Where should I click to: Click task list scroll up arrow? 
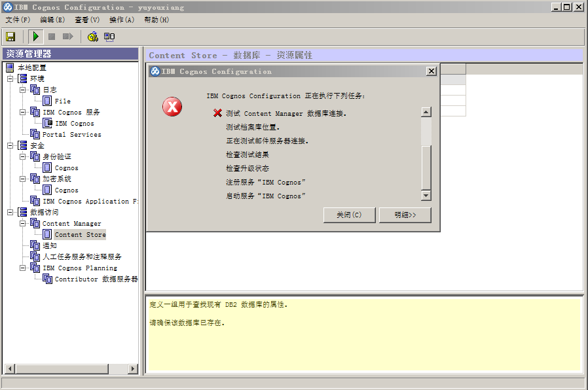pyautogui.click(x=426, y=112)
